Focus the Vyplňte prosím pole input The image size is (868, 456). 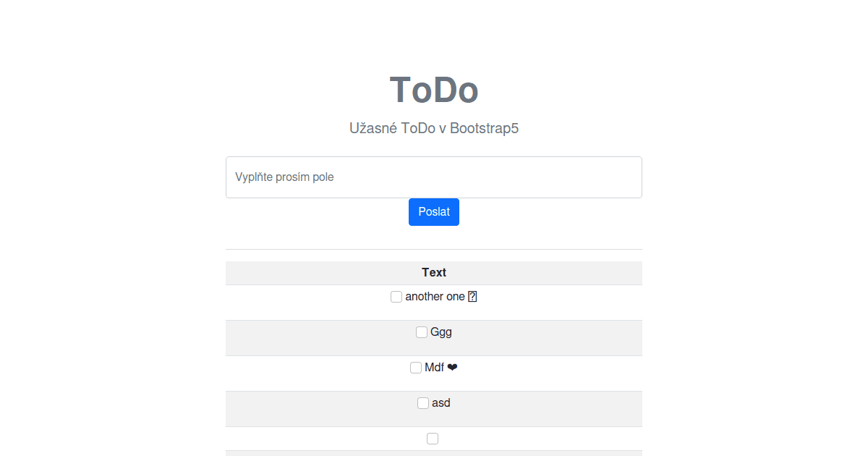[434, 177]
